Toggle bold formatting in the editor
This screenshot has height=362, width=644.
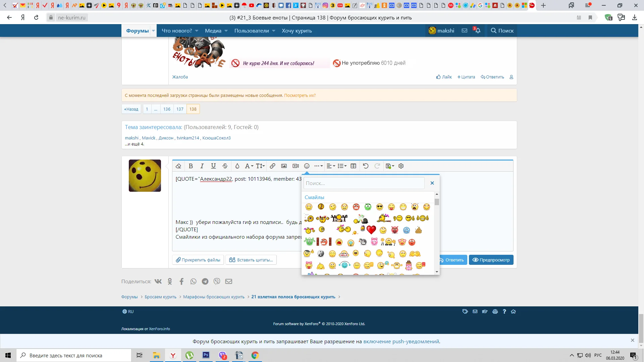click(x=191, y=166)
